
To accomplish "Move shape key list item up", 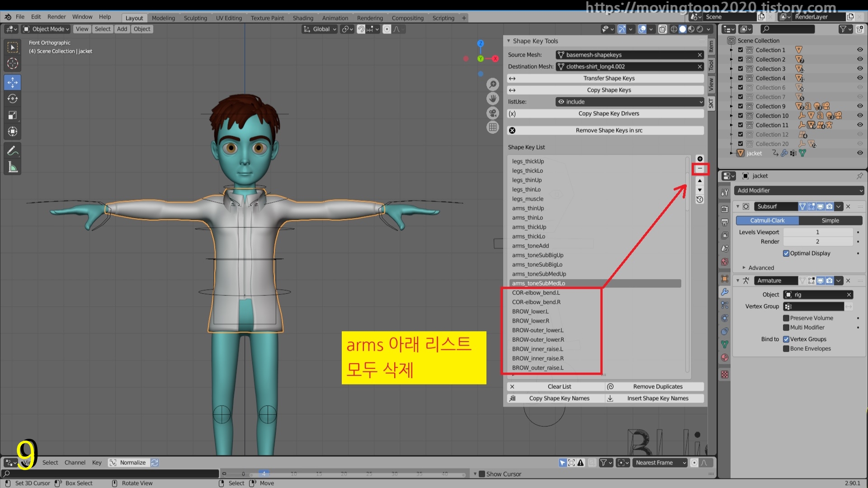I will [700, 181].
